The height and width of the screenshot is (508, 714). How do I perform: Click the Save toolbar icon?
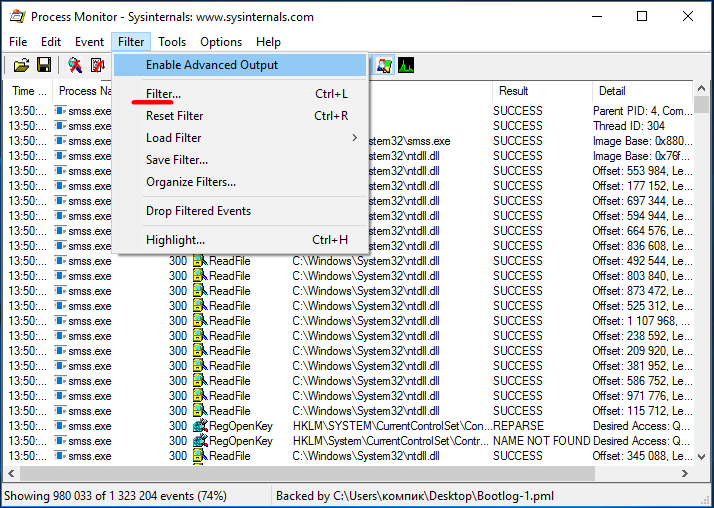click(44, 66)
